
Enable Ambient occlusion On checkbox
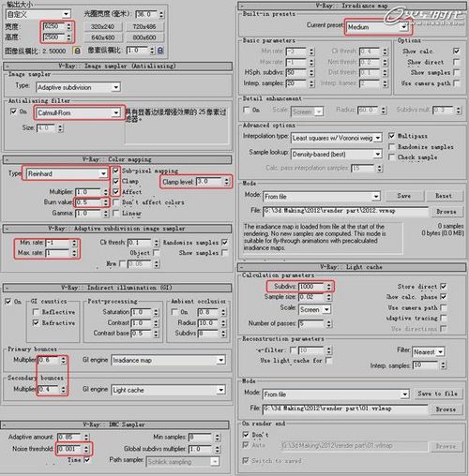point(174,312)
